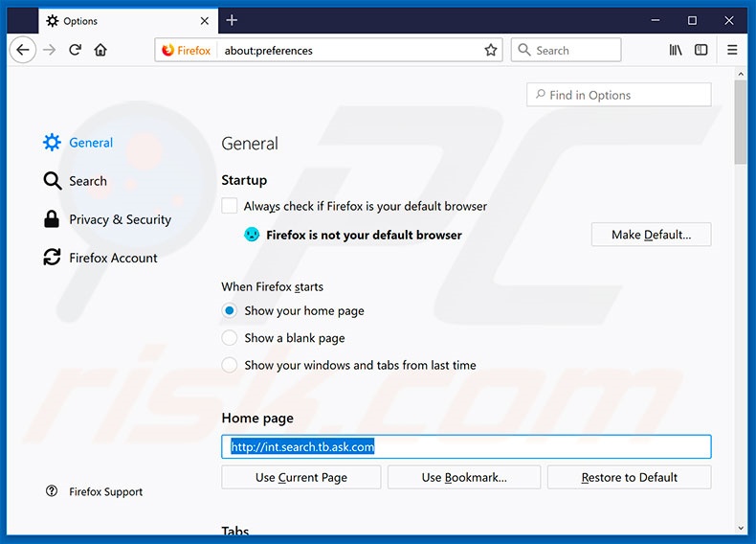Click the scrollbar up arrow
The image size is (756, 544).
(x=741, y=74)
